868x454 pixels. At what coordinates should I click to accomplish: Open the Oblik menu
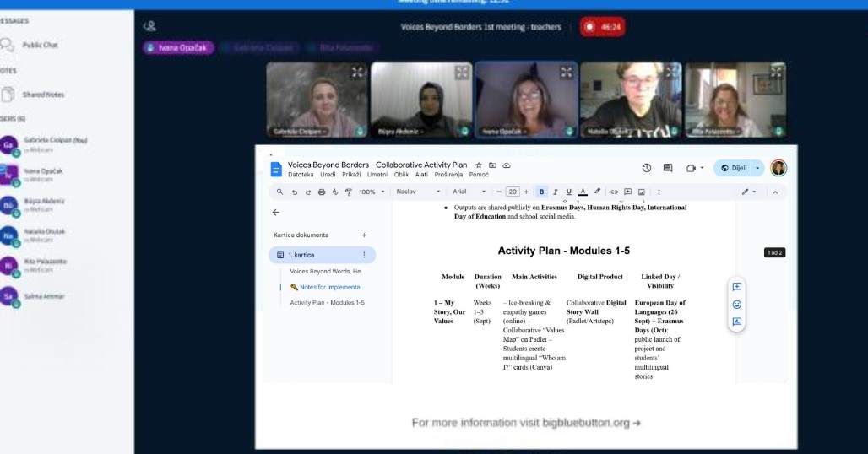click(401, 175)
